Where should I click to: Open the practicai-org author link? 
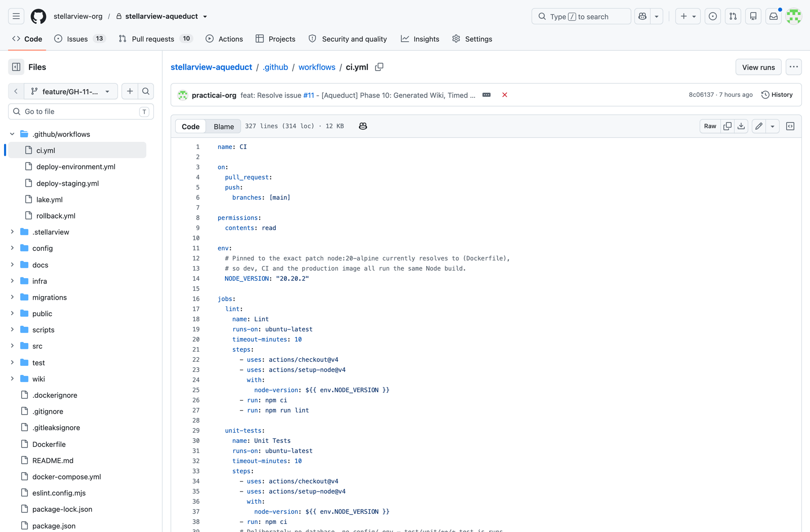(x=214, y=95)
